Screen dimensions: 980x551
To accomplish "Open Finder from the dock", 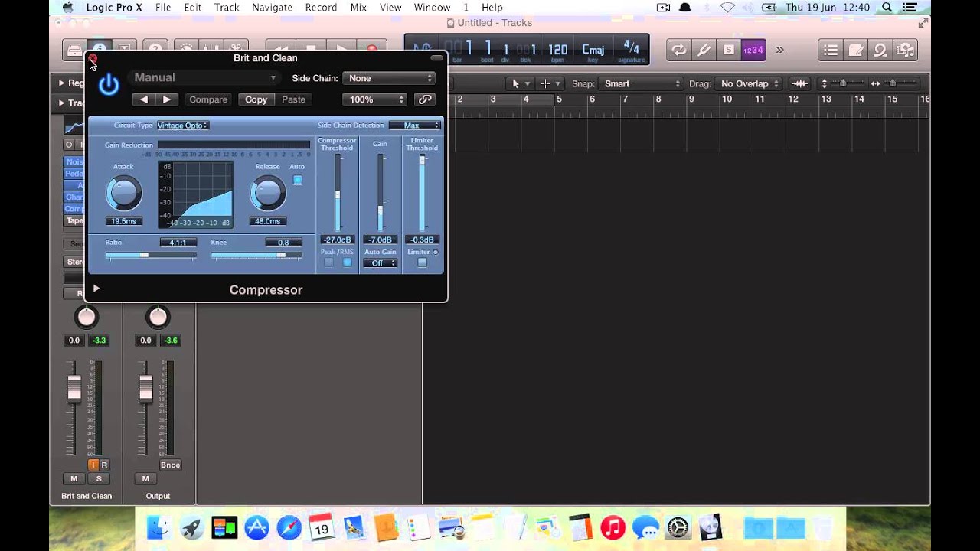I will (158, 527).
